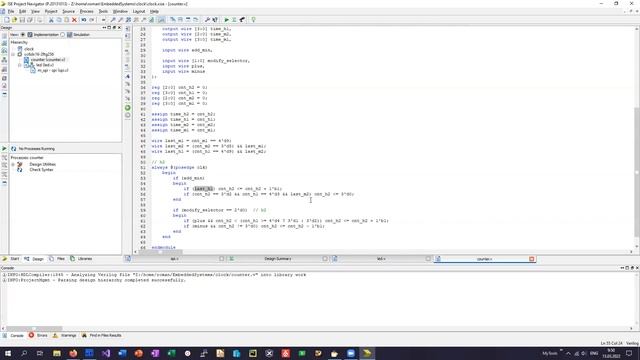Open the Layout menu
640x360 pixels.
coord(139,11)
